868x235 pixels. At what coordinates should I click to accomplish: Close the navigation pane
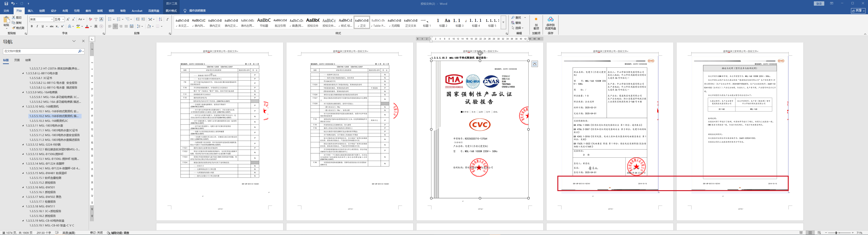click(84, 41)
